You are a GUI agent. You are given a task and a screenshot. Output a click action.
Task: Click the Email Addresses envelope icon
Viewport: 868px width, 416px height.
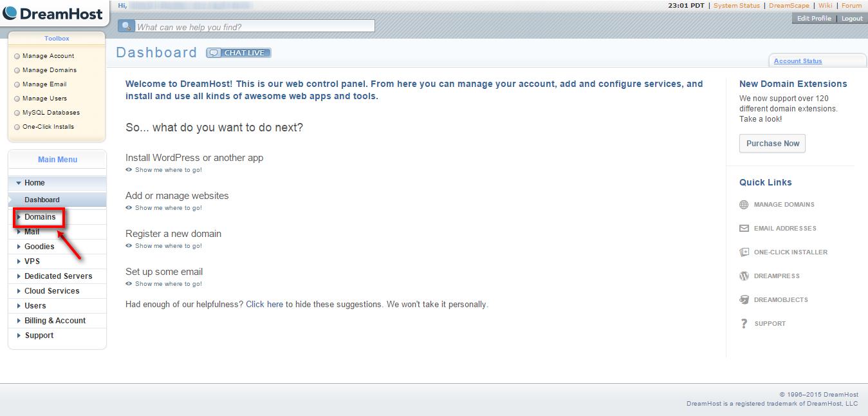coord(744,229)
